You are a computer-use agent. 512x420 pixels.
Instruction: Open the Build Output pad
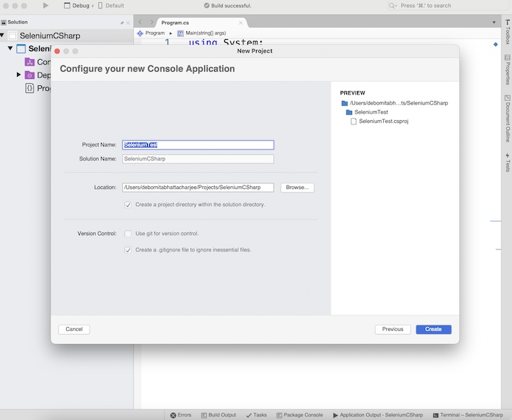[218, 415]
